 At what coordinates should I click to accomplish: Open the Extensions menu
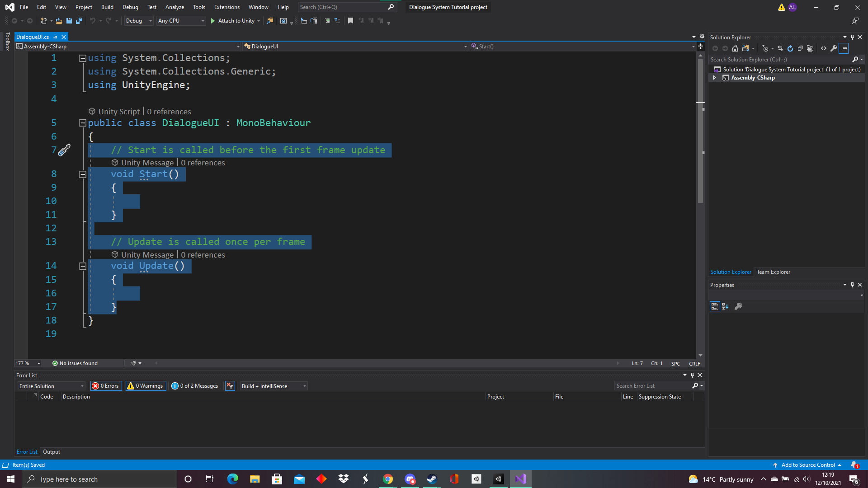click(x=226, y=7)
